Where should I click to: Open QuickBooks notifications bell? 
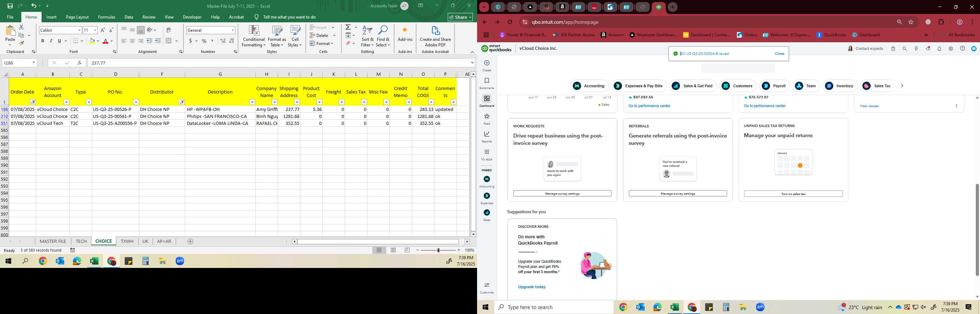click(939, 48)
